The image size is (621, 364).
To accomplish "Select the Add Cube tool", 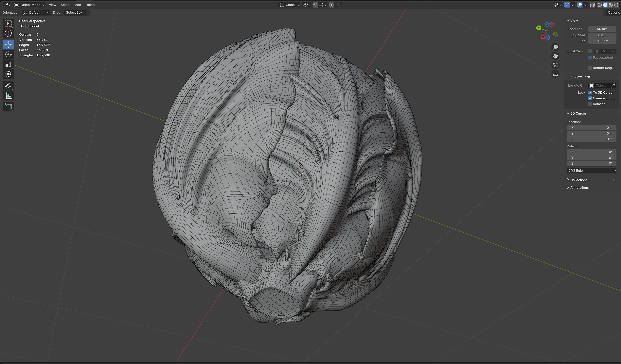I will 8,107.
